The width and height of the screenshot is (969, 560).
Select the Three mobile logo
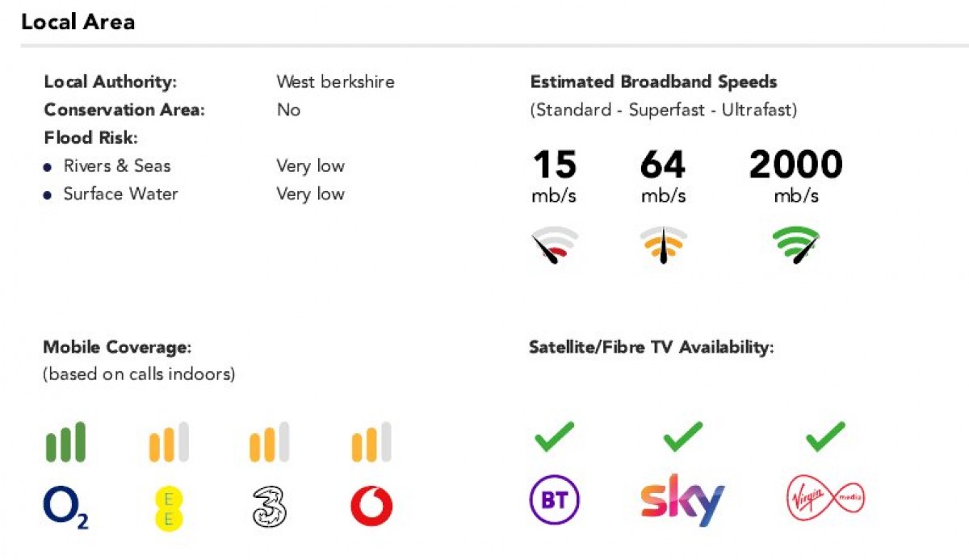tap(269, 507)
